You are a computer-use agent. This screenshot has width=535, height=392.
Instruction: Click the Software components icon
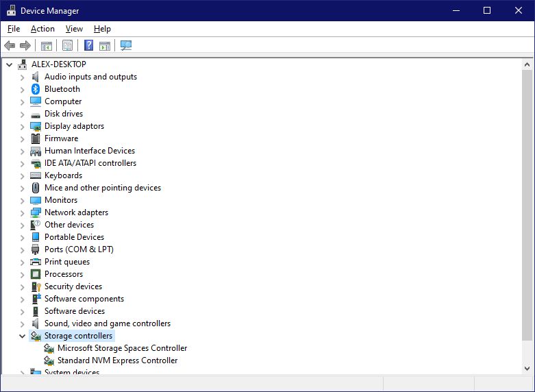[x=36, y=299]
